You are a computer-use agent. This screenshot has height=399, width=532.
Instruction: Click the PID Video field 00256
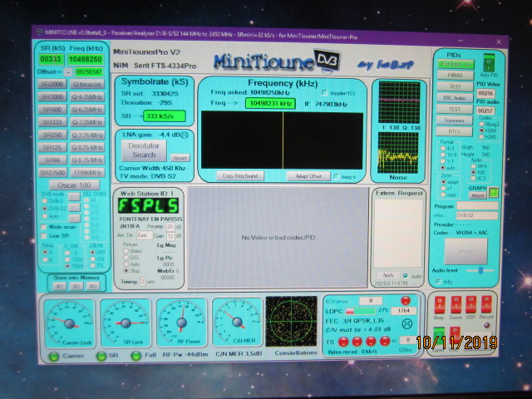pos(485,93)
